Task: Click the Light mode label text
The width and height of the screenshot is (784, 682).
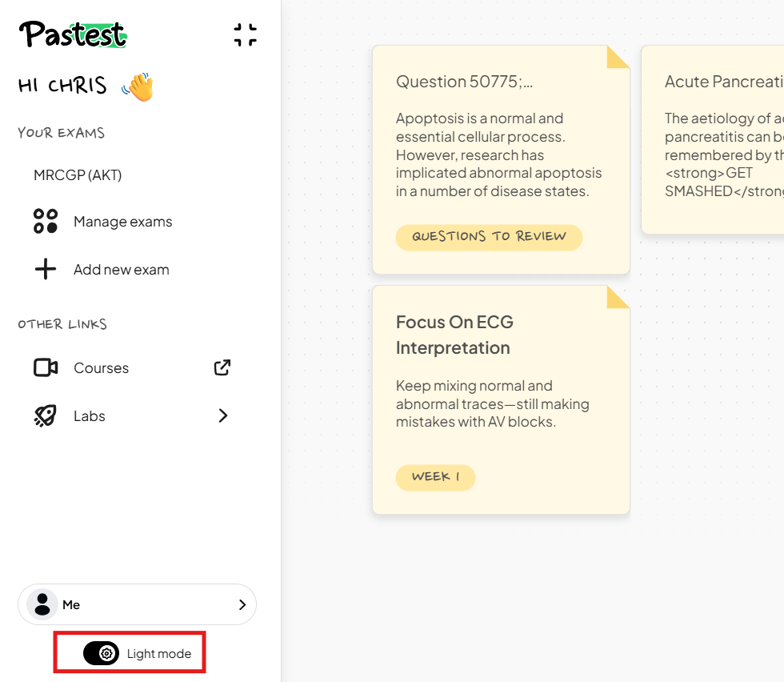Action: 159,653
